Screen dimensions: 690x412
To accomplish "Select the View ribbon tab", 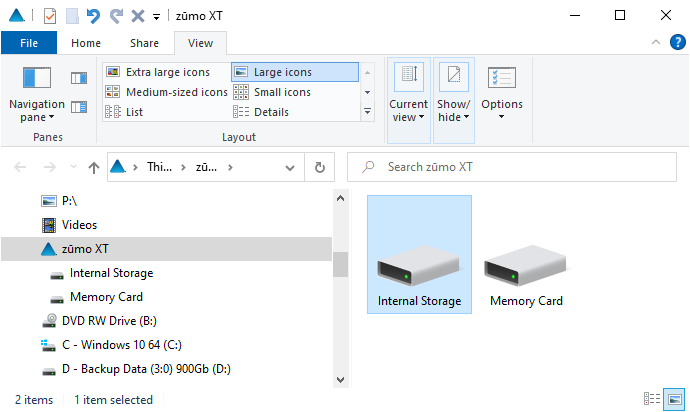I will 200,43.
